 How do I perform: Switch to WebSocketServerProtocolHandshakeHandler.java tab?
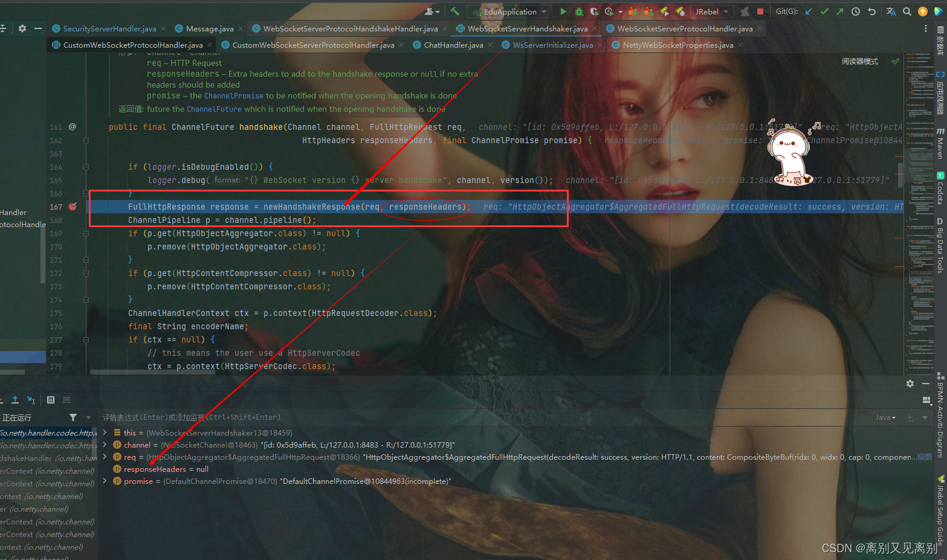[x=350, y=28]
